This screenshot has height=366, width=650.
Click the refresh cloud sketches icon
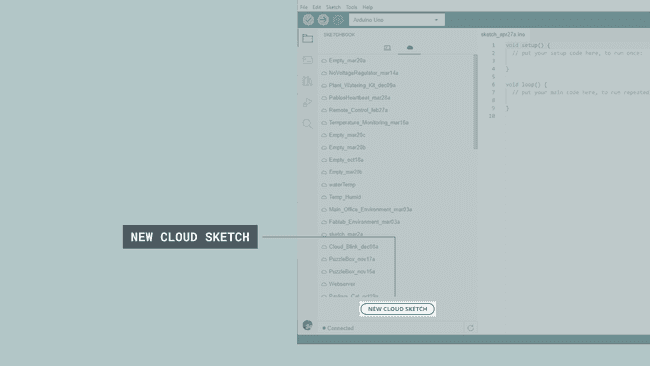pyautogui.click(x=471, y=328)
